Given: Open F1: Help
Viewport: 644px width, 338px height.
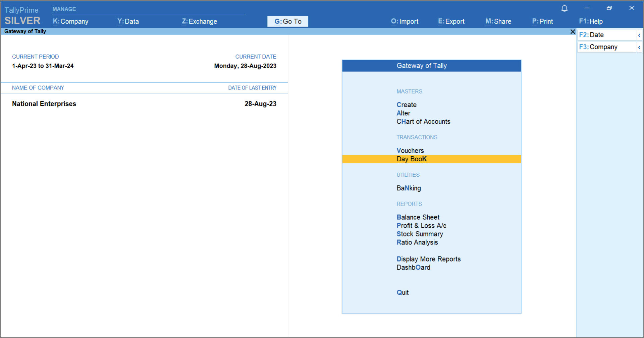Looking at the screenshot, I should click(591, 21).
